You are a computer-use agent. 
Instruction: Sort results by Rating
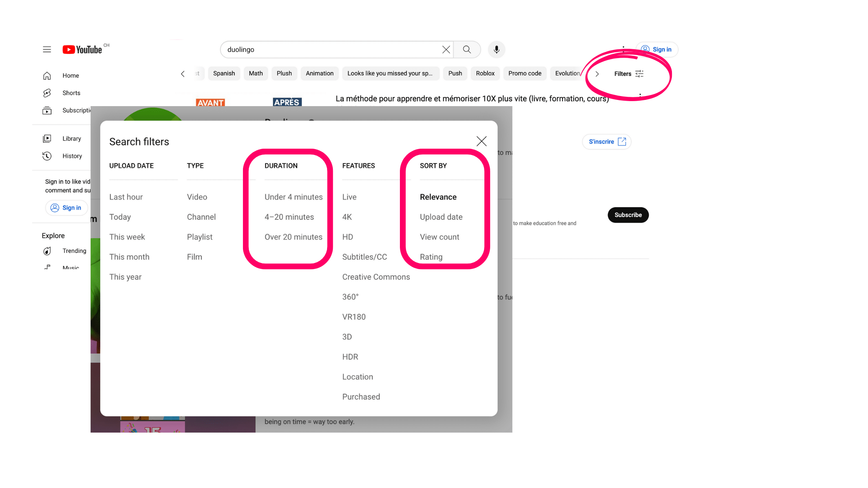tap(431, 257)
